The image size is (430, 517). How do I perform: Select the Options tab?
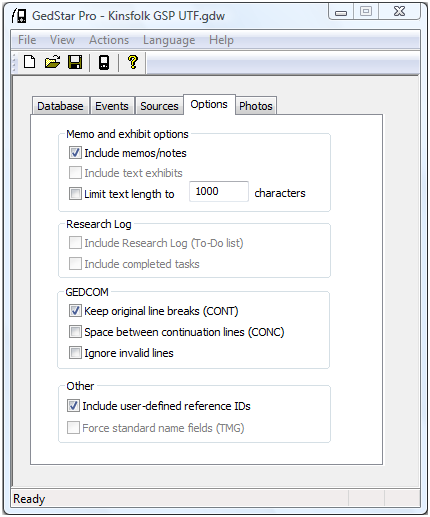pos(209,104)
